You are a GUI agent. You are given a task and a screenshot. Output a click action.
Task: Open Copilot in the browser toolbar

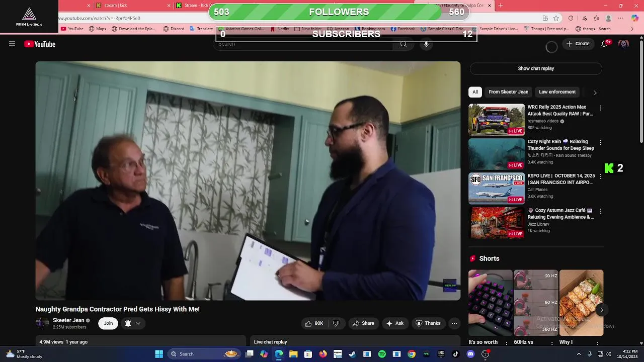point(635,18)
